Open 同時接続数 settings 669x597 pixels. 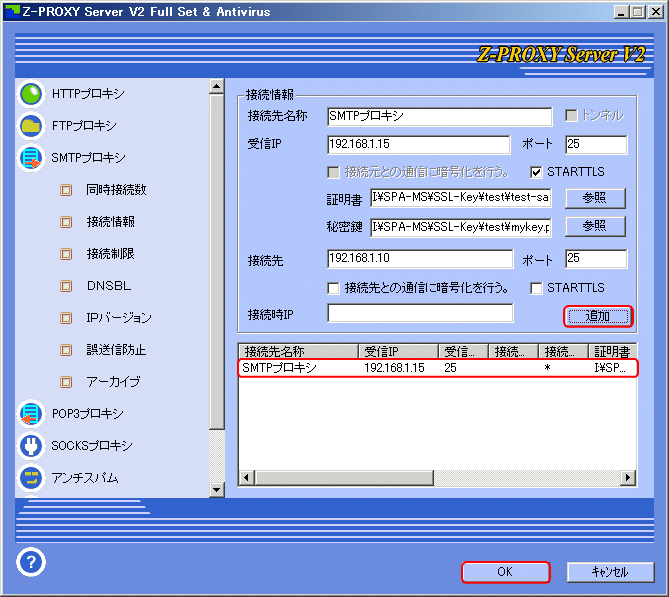coord(116,189)
